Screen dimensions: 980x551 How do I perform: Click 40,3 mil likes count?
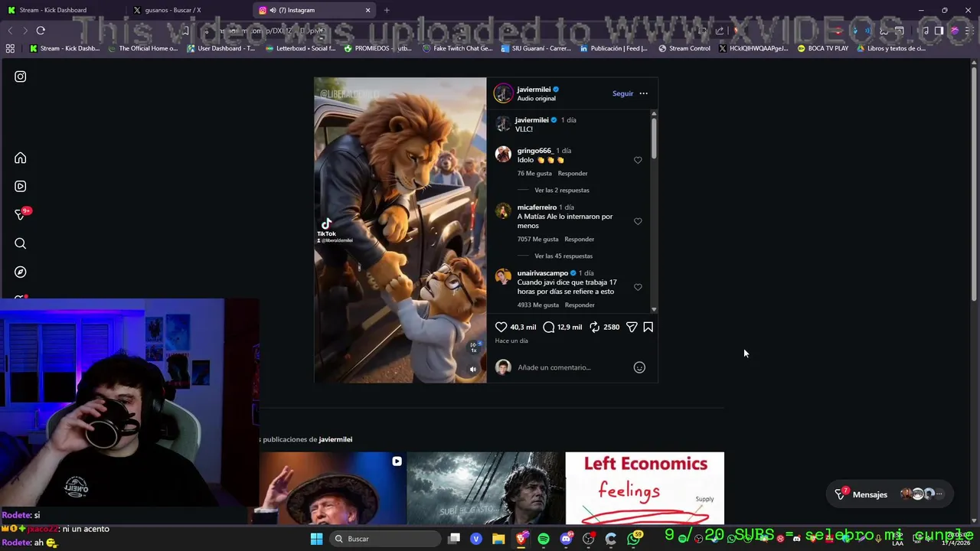(523, 327)
